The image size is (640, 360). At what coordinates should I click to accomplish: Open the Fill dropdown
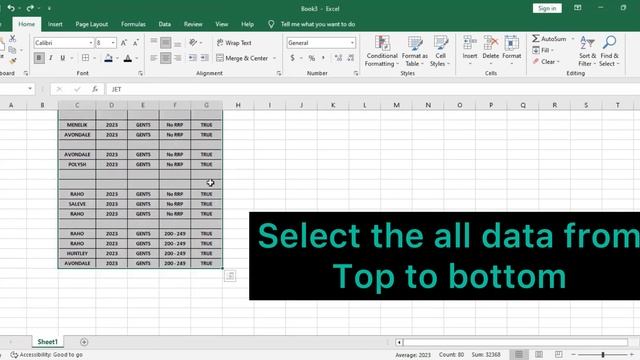543,50
